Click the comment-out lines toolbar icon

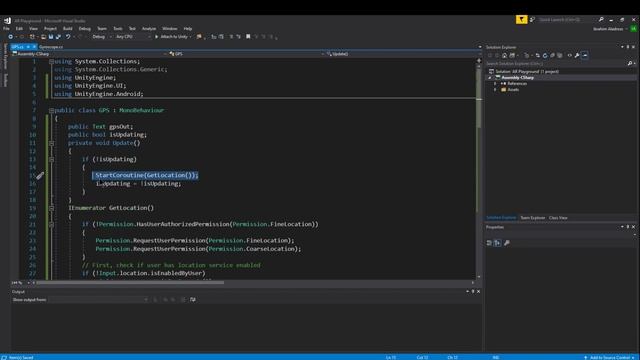(x=231, y=37)
